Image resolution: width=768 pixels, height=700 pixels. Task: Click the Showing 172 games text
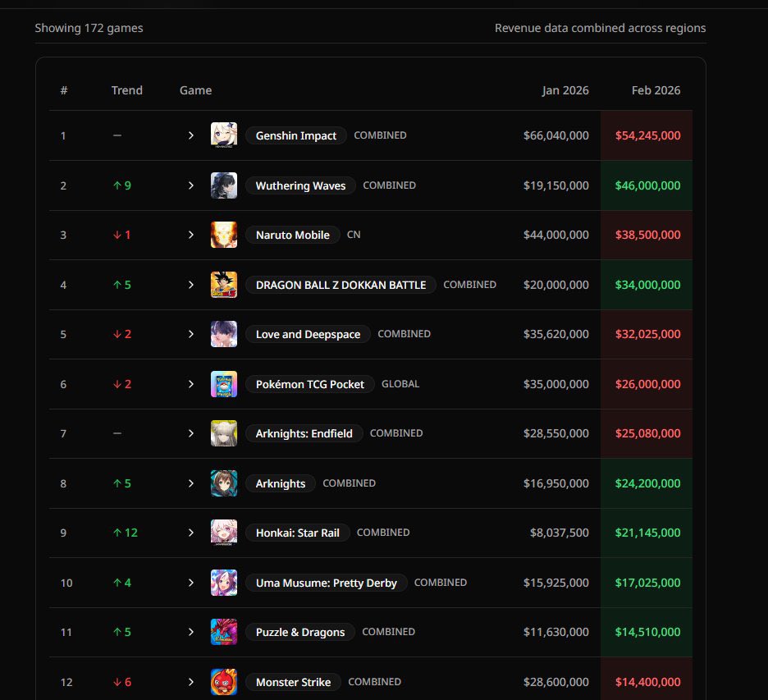pos(89,28)
